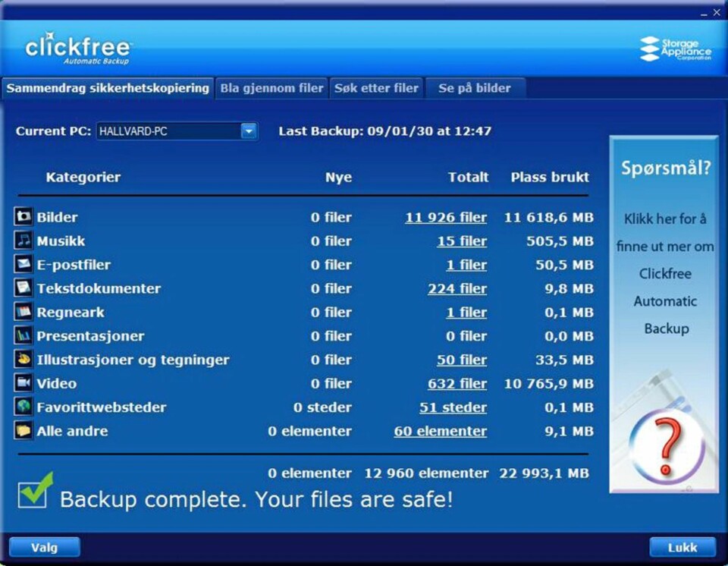Screen dimensions: 728x566
Task: Select the HALLVARD-PC combo box field
Action: click(x=177, y=131)
